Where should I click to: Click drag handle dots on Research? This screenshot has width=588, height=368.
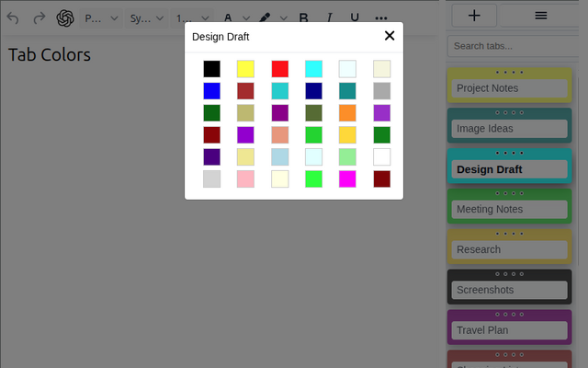509,234
